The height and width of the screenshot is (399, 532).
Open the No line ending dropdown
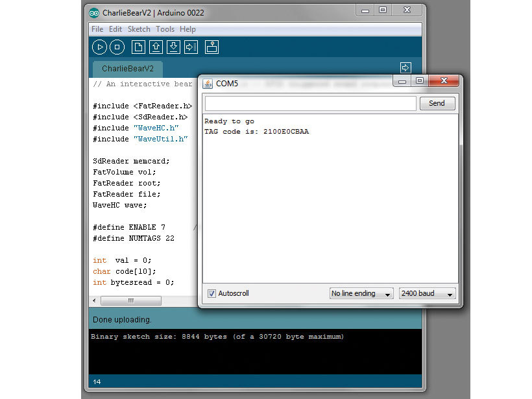pos(361,293)
